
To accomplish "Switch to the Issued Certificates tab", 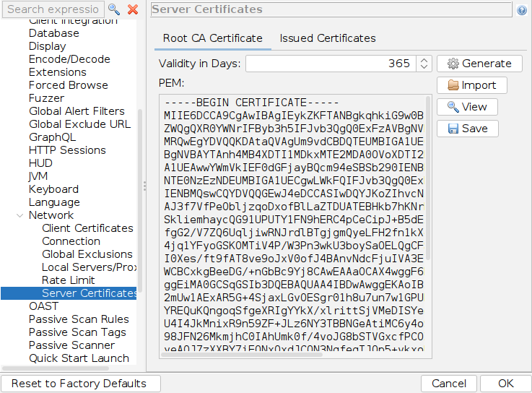I will click(328, 38).
